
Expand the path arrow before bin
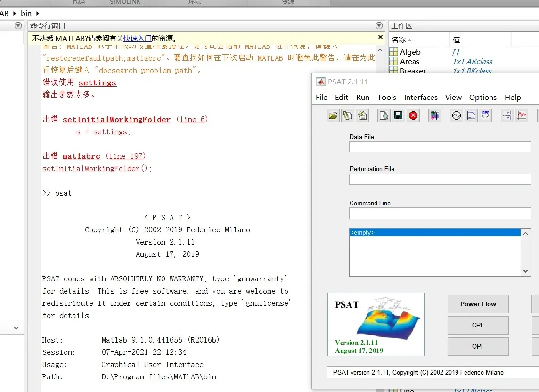15,13
